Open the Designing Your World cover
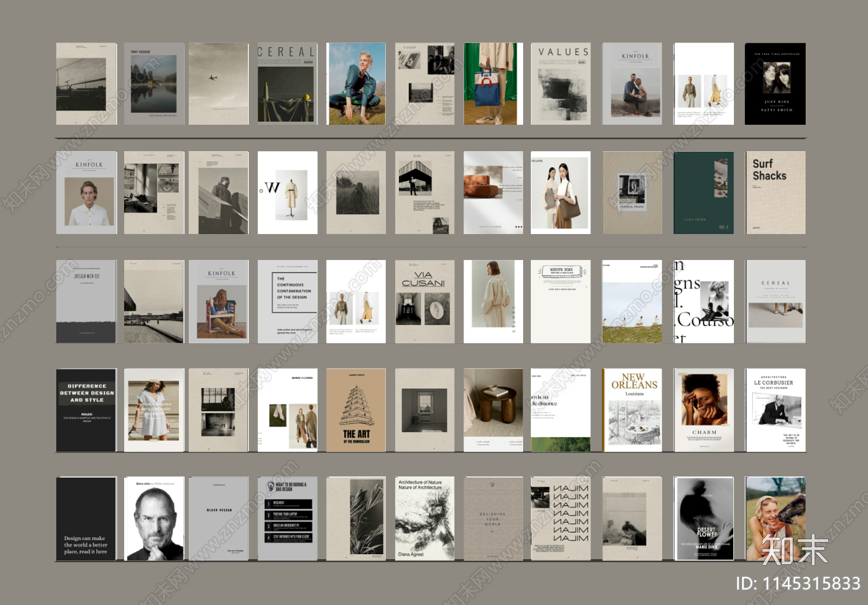This screenshot has width=868, height=605. pyautogui.click(x=493, y=519)
